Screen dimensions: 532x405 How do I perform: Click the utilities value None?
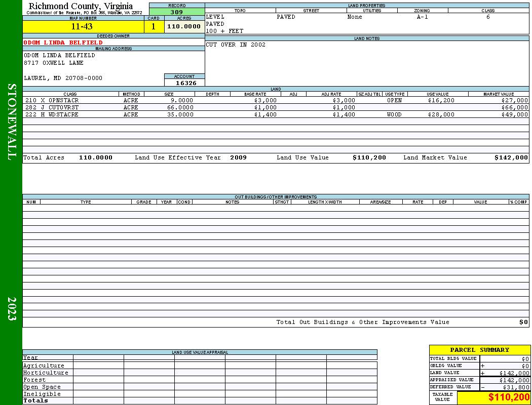[355, 17]
